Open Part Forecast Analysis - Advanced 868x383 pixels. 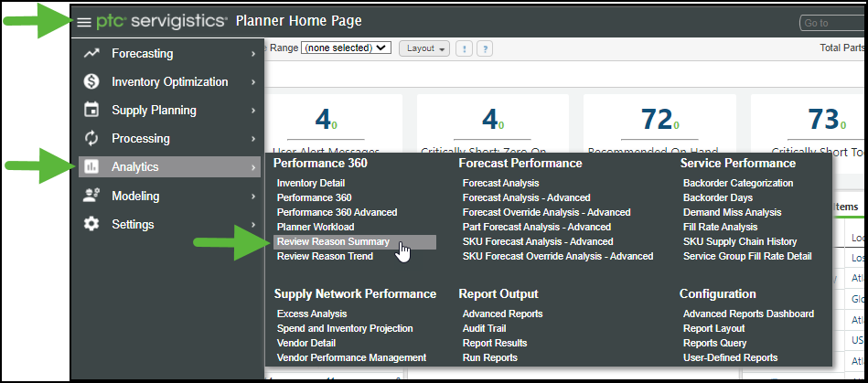coord(537,227)
